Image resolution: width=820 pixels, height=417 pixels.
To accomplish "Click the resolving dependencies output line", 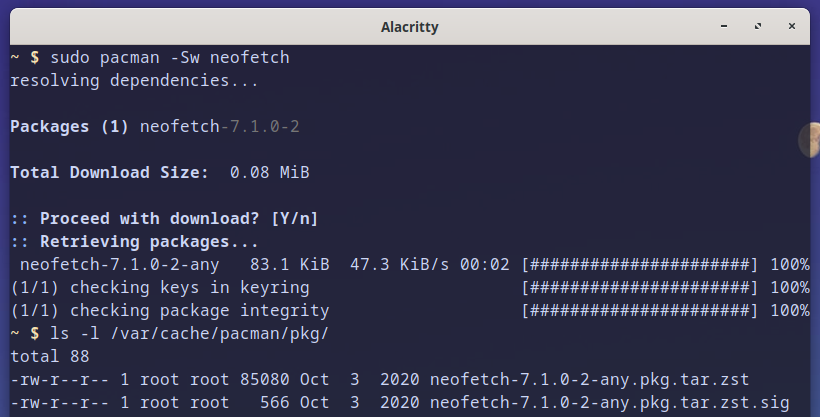I will click(134, 81).
